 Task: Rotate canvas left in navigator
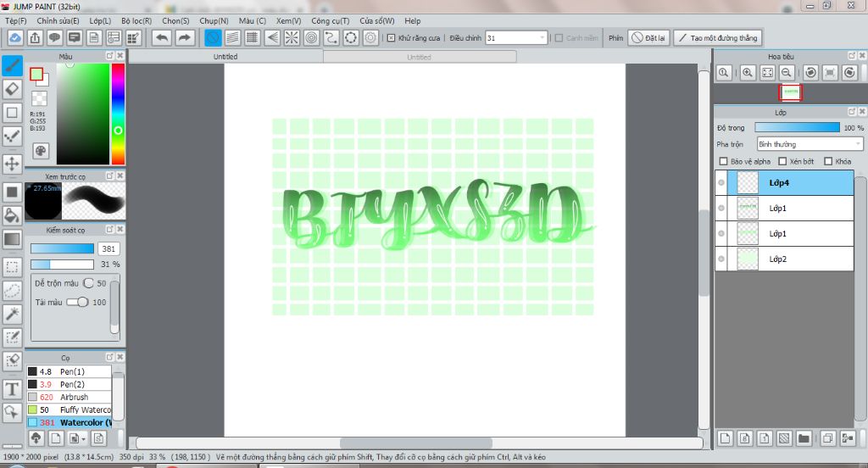pos(810,73)
